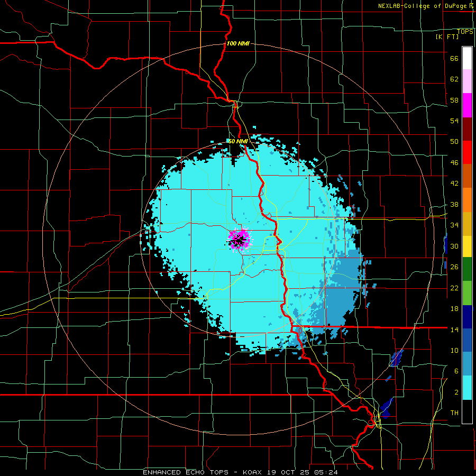476x476 pixels.
Task: Click the 30 legend value
Action: coord(454,246)
